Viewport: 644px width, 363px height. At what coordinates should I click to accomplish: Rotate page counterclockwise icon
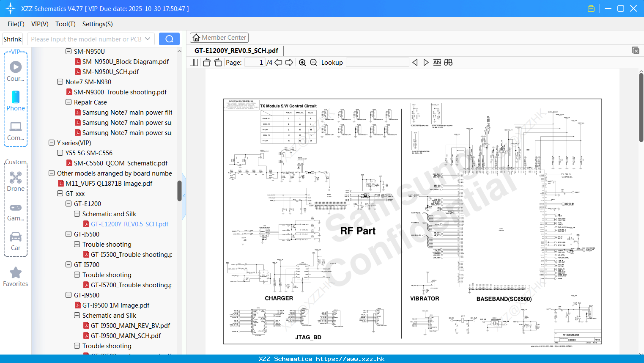[206, 63]
